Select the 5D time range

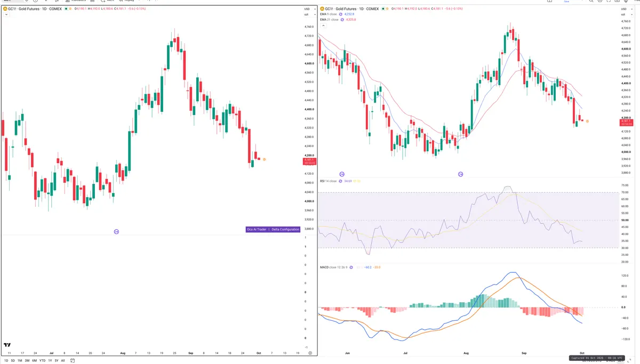(13, 361)
